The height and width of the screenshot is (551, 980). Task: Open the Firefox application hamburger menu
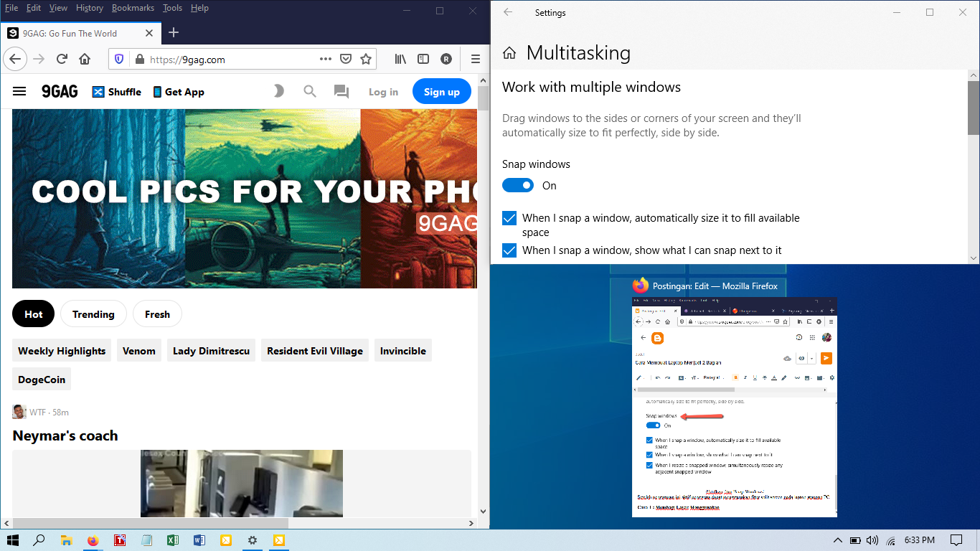(x=476, y=59)
